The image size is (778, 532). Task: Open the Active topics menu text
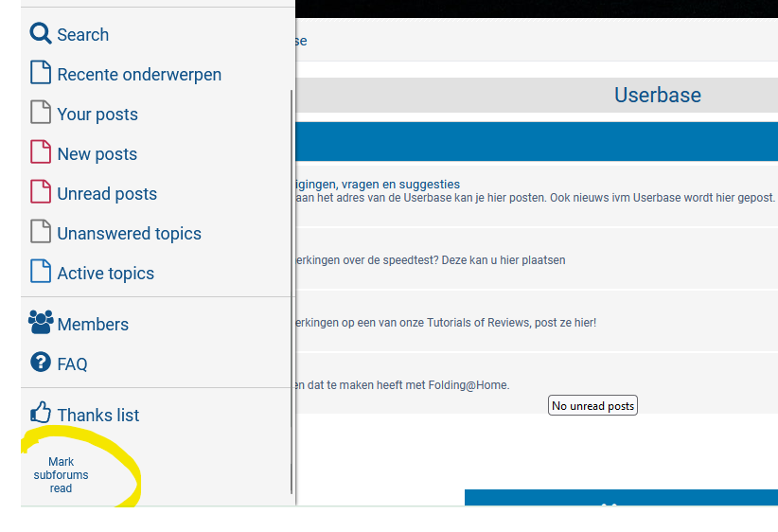point(105,274)
